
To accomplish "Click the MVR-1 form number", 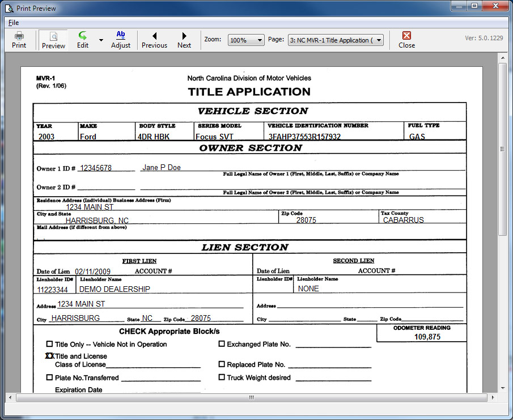I will pos(46,78).
